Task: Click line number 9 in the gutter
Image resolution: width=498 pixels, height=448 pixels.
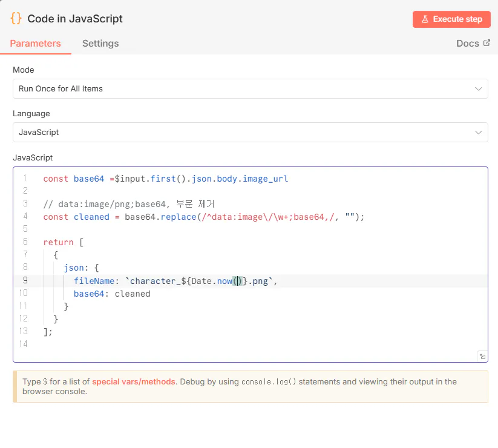Action: tap(25, 281)
